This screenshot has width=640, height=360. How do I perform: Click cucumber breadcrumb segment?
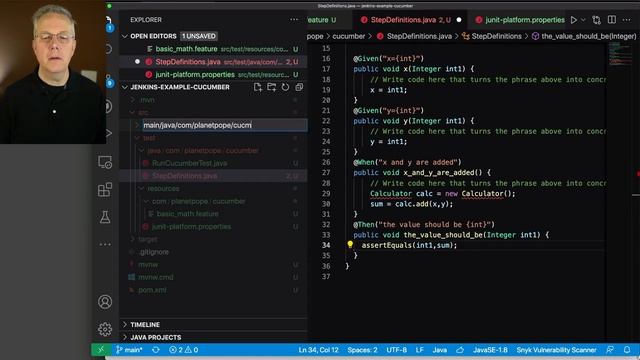[x=349, y=36]
